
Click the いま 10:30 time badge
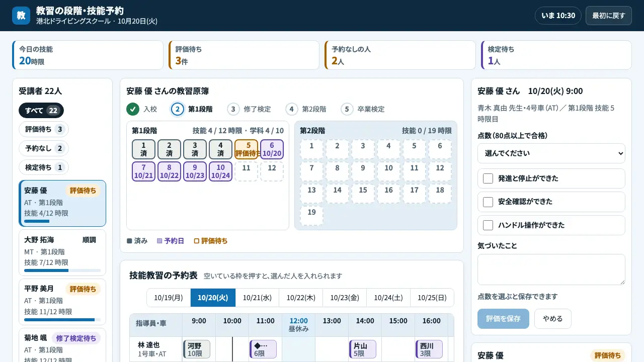click(558, 16)
